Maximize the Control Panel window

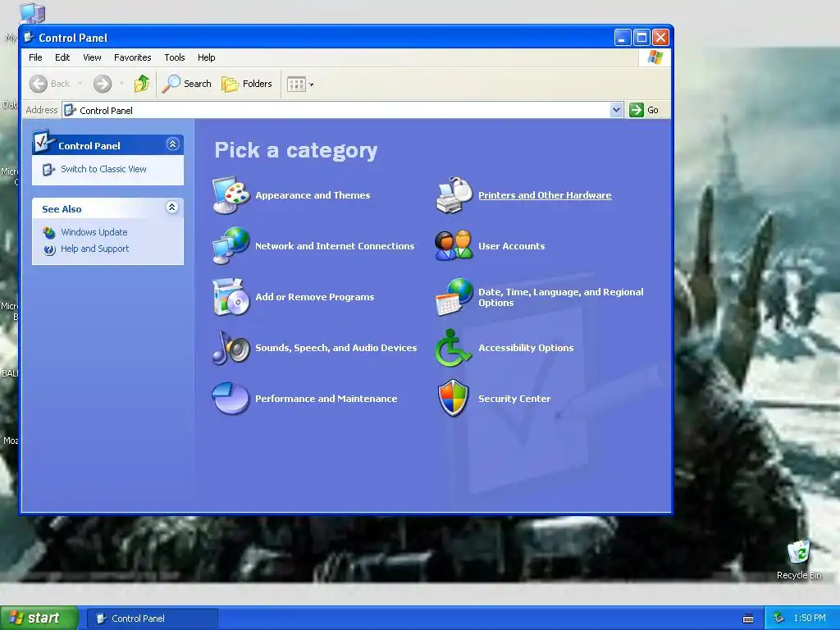coord(641,38)
